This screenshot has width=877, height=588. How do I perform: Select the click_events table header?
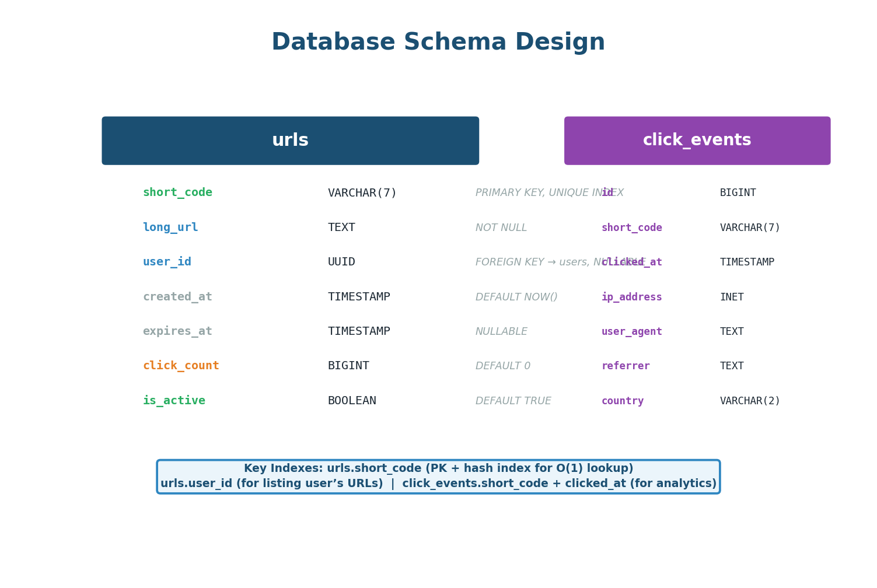(697, 140)
